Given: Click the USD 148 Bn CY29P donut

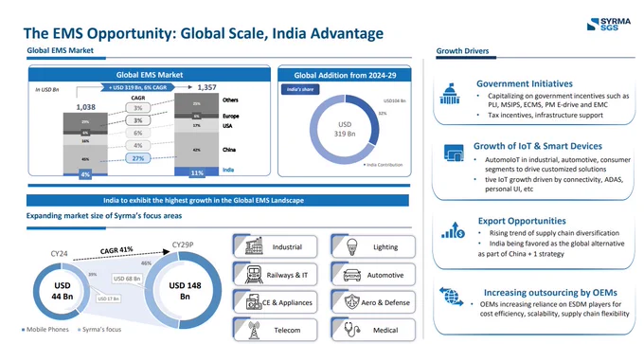Looking at the screenshot, I should [x=183, y=291].
